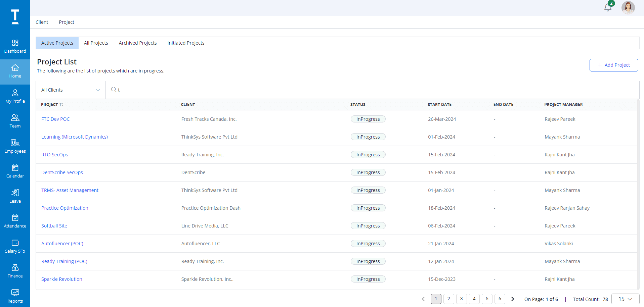Select pagination page 1

click(x=436, y=299)
